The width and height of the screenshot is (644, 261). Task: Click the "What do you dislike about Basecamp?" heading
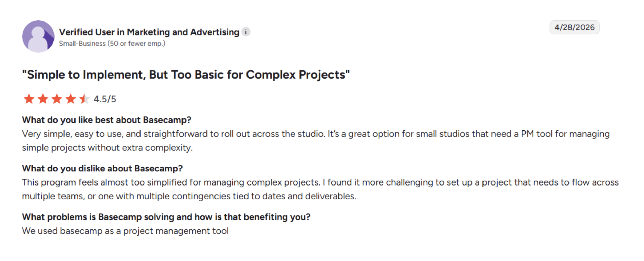click(x=102, y=168)
